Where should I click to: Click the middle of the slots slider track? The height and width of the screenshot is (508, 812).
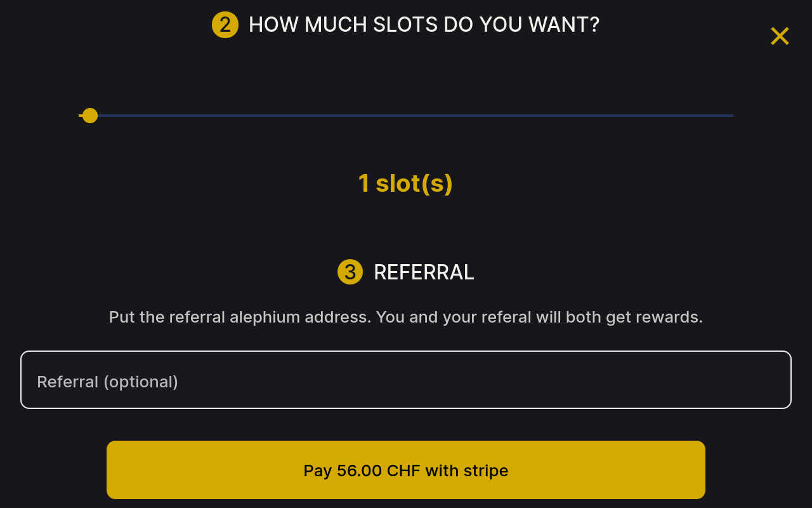tap(406, 116)
